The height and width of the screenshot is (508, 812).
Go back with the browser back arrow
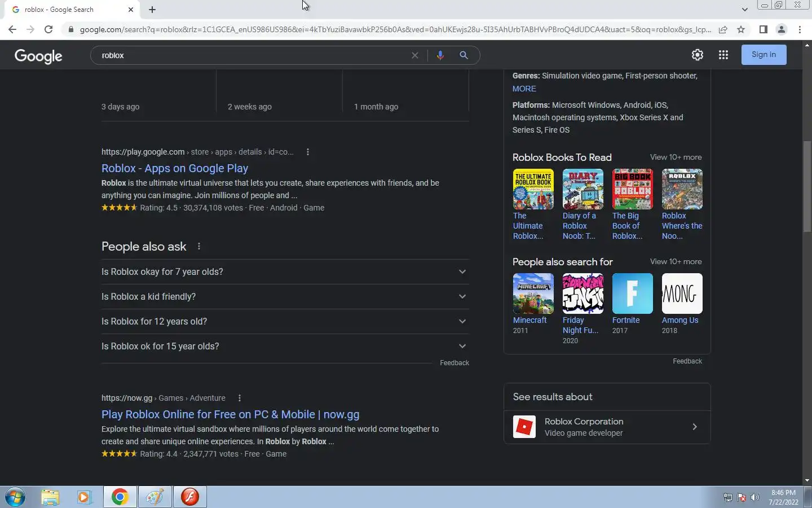point(12,29)
